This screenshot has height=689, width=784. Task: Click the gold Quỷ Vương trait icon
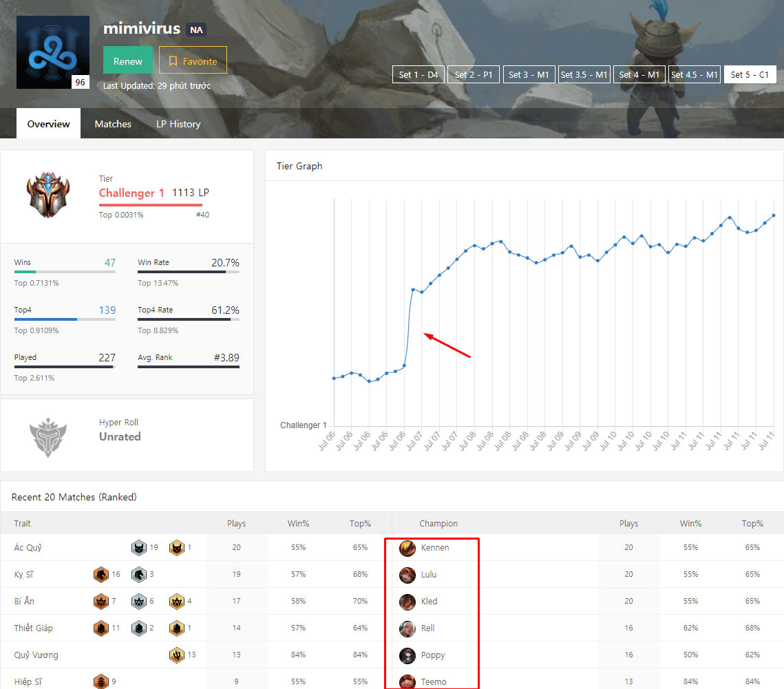[x=176, y=655]
